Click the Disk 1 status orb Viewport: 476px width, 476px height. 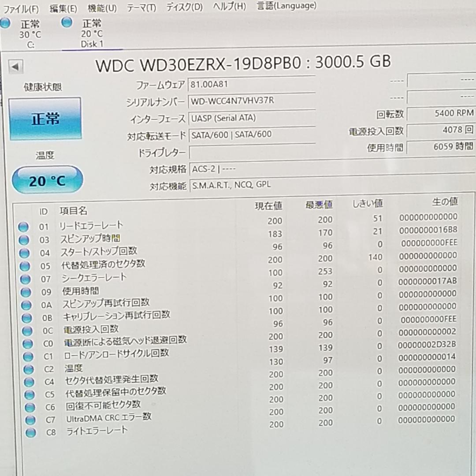pos(67,22)
